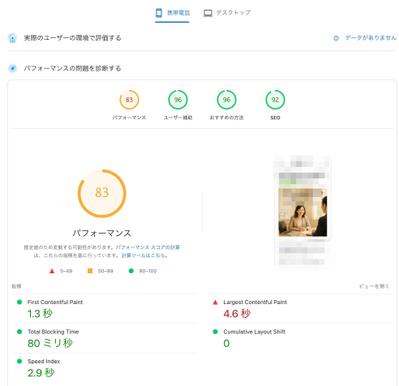Image resolution: width=399 pixels, height=386 pixels.
Task: Click the 実際のユーザーの環境で評価する heading
Action: coord(72,38)
